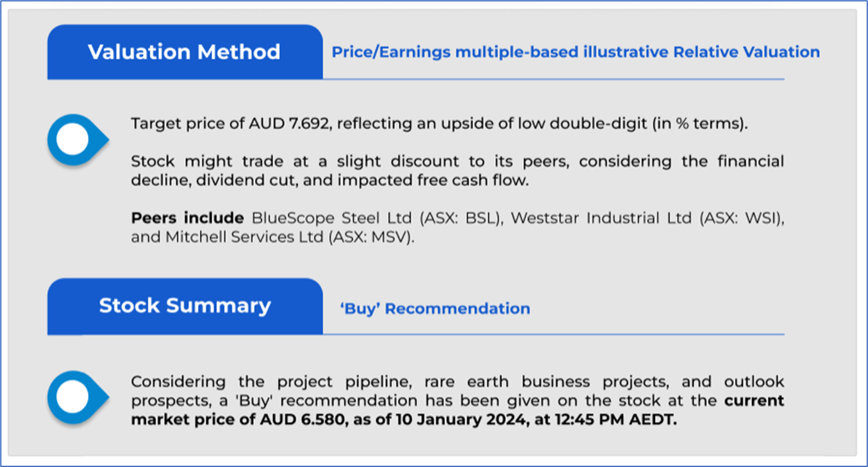The image size is (868, 467).
Task: Select the Stock Summary header tab
Action: click(x=185, y=306)
